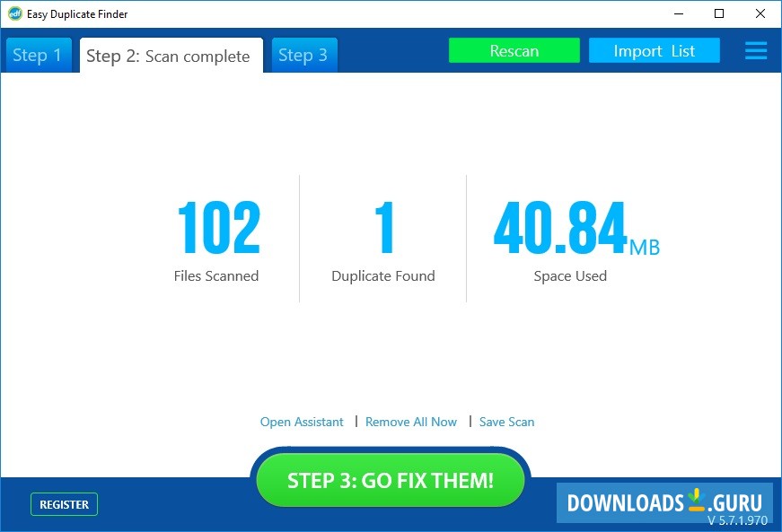The height and width of the screenshot is (532, 782).
Task: Switch to the Step 1 tab
Action: pos(39,56)
